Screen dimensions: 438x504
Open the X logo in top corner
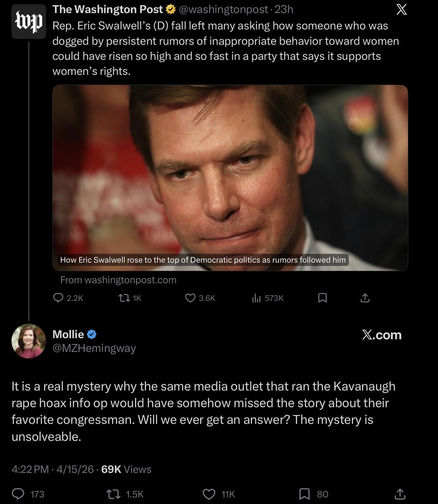(402, 9)
